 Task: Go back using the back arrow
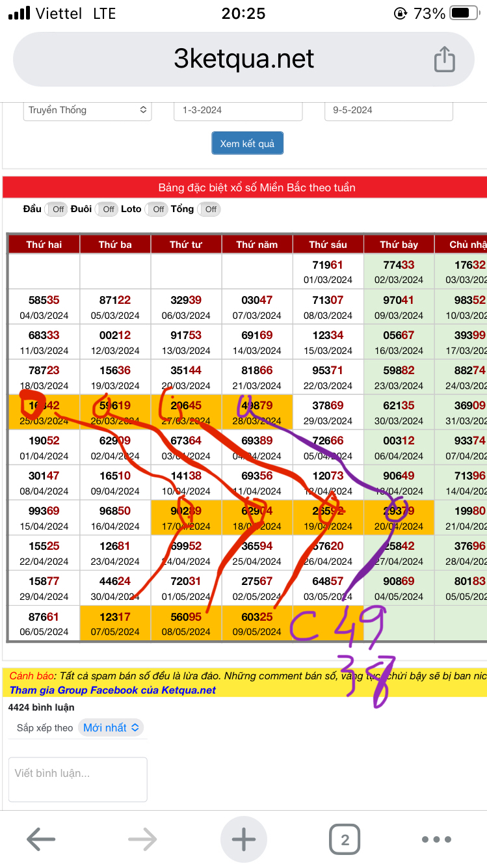point(41,839)
